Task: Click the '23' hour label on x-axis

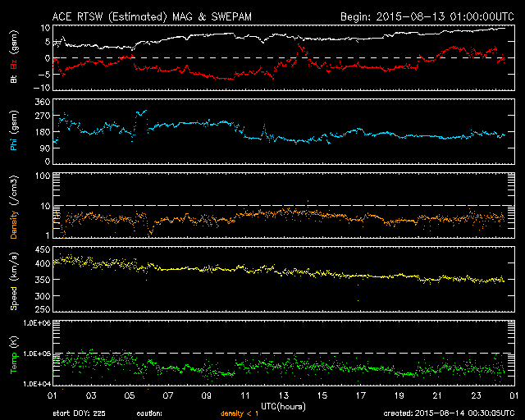Action: point(476,395)
